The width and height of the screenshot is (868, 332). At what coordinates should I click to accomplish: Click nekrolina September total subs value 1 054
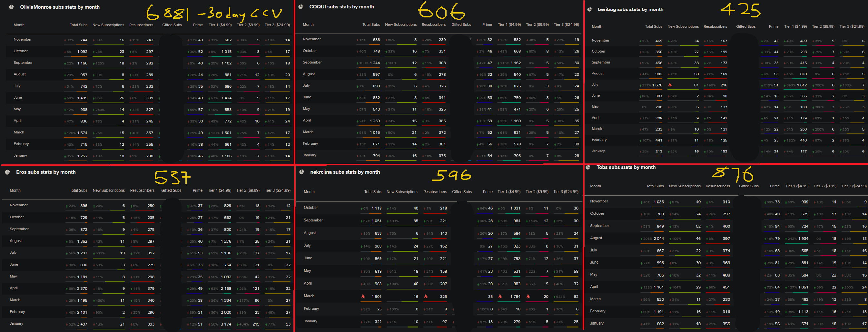pyautogui.click(x=376, y=221)
